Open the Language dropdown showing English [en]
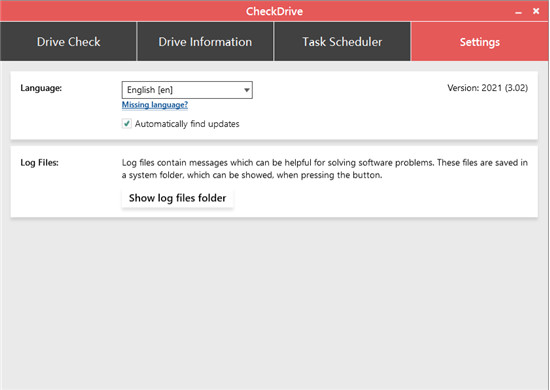The image size is (550, 390). pos(187,90)
